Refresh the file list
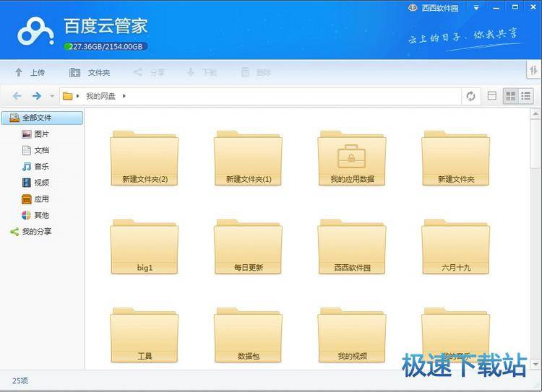 (x=470, y=96)
